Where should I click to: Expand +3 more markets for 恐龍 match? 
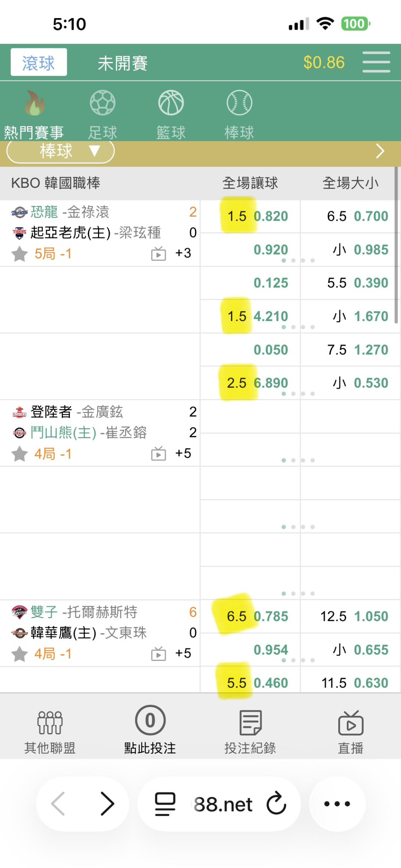[183, 253]
